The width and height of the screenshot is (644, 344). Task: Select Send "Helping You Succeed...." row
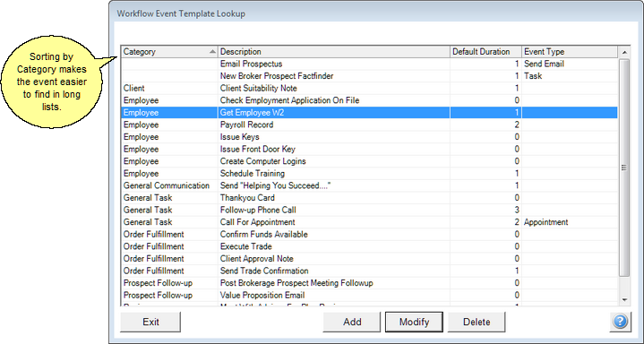coord(369,185)
